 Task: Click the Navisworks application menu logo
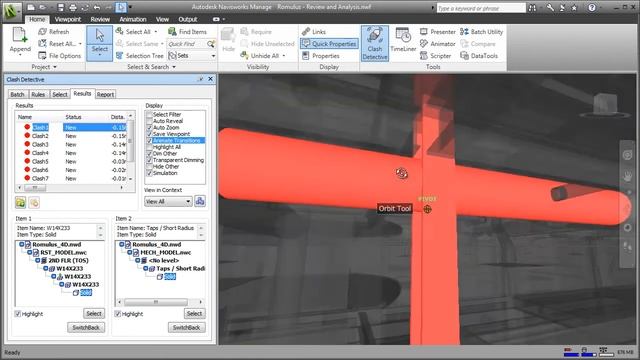coord(12,11)
